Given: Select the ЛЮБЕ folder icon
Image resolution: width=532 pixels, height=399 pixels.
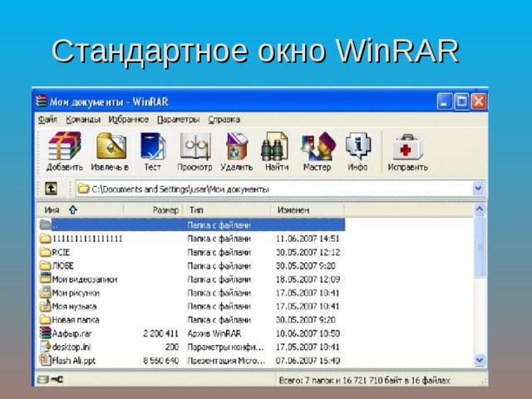Looking at the screenshot, I should 45,266.
